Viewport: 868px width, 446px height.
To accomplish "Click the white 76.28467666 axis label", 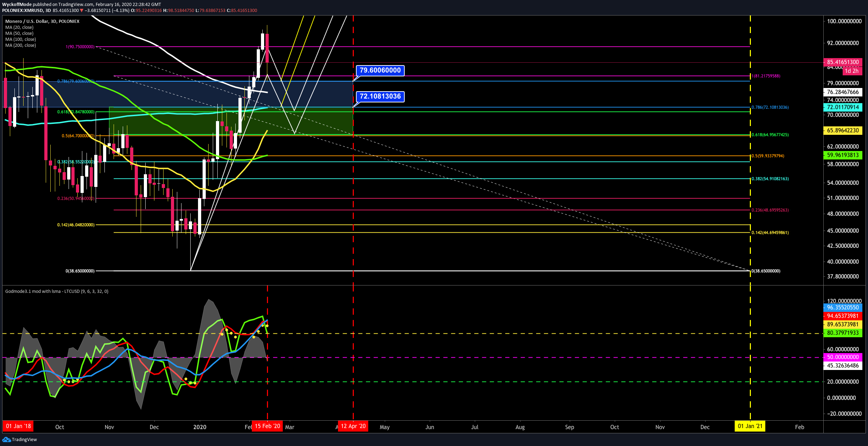I will 843,92.
